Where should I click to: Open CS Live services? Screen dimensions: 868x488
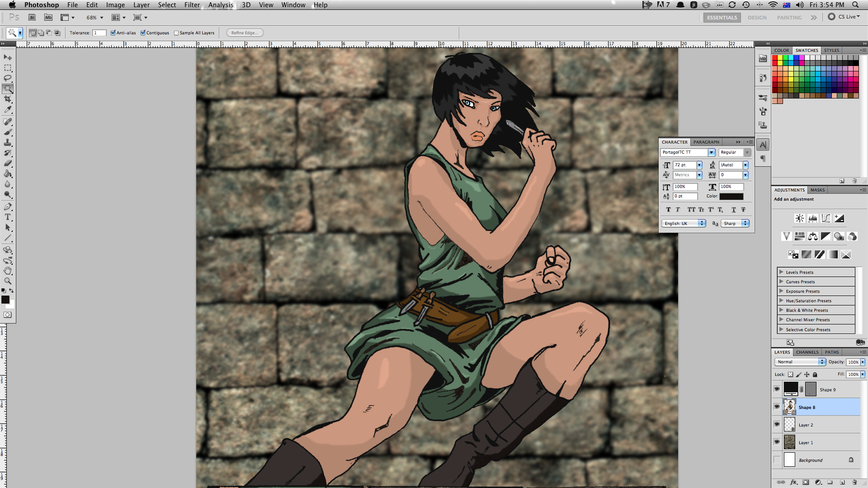coord(844,17)
